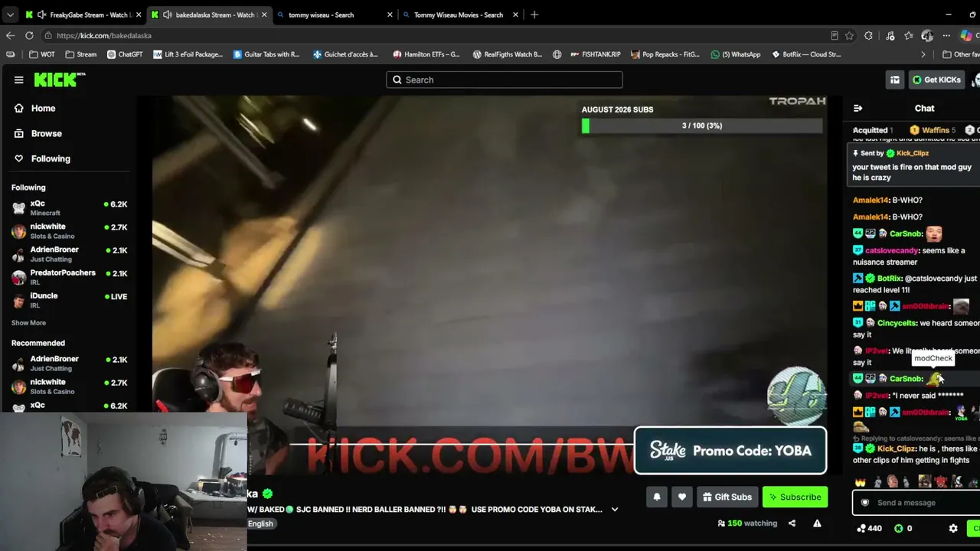Open nickwhite channel under Following
This screenshot has height=551, width=980.
(x=69, y=230)
